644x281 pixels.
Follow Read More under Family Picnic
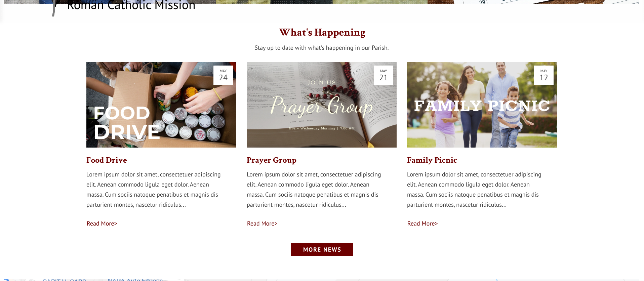pyautogui.click(x=422, y=224)
